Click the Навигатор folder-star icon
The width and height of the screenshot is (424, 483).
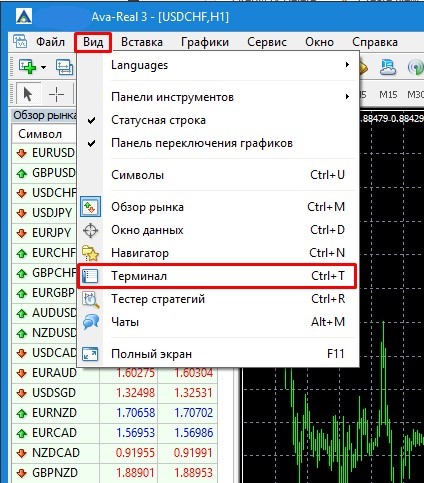pyautogui.click(x=90, y=253)
